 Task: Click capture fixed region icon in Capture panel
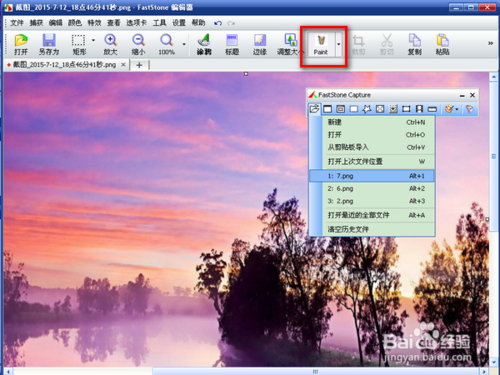[x=406, y=109]
